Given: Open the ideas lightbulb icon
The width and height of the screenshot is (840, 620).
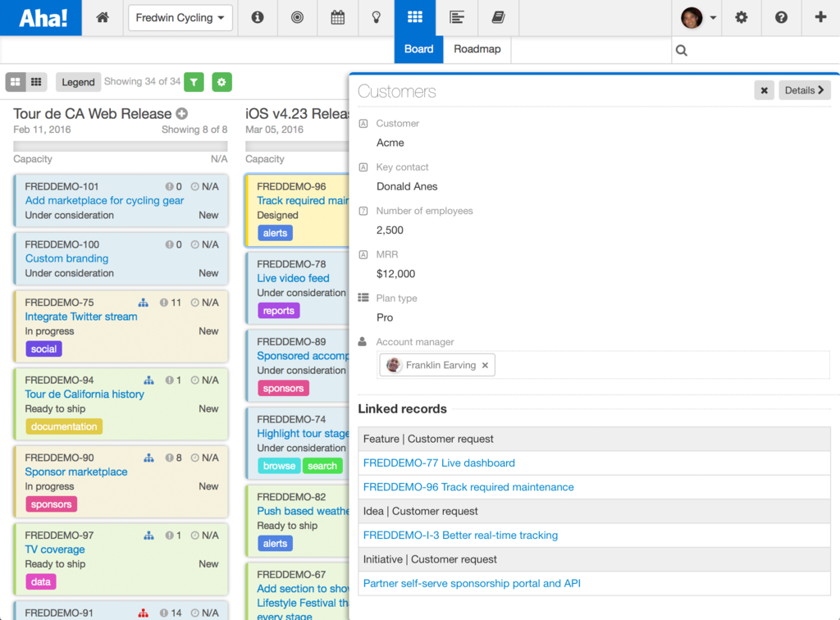Looking at the screenshot, I should (377, 18).
